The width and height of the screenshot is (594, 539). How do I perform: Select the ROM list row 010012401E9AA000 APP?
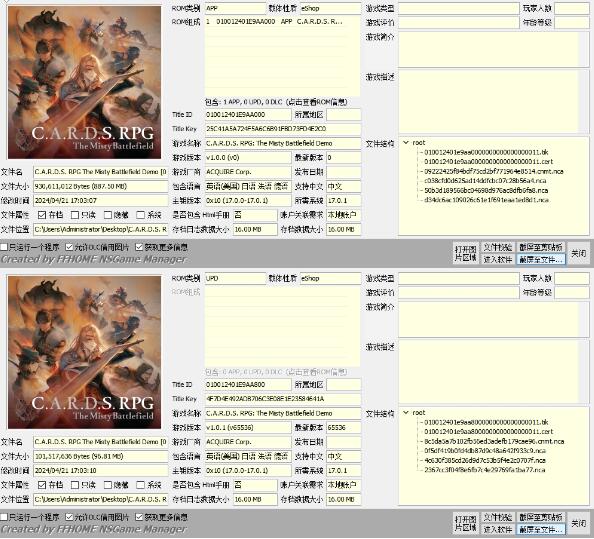point(276,22)
